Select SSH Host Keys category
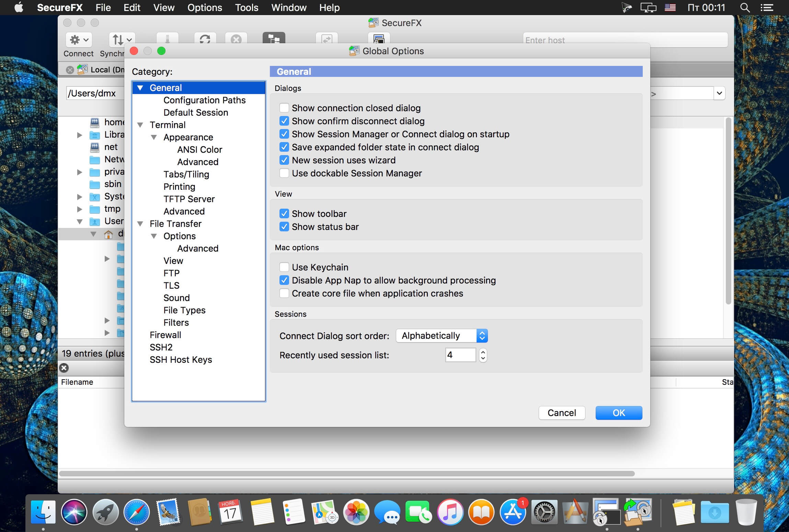The image size is (789, 532). point(181,359)
